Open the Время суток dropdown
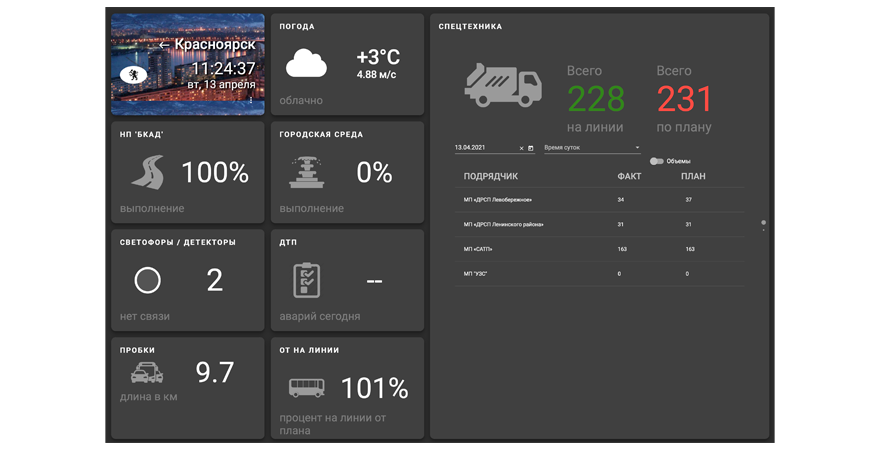Viewport: 880px width, 450px height. point(592,148)
